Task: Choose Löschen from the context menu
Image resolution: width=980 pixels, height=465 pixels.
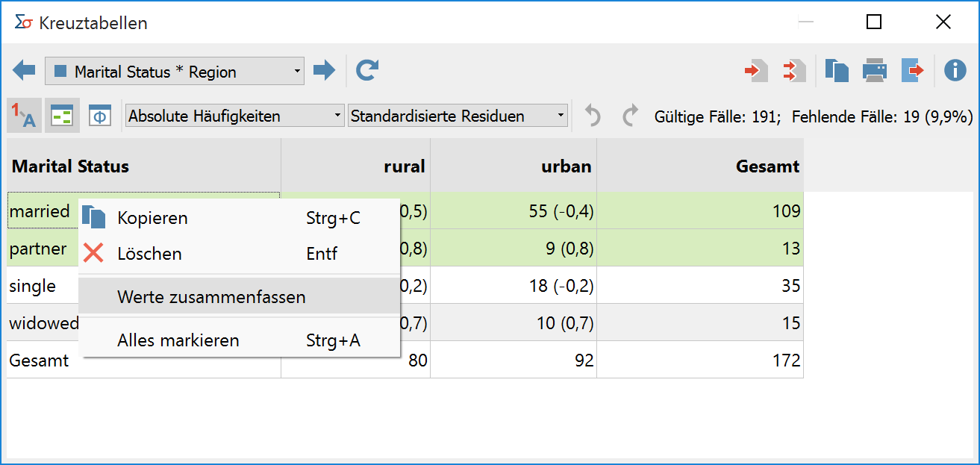Action: 239,254
